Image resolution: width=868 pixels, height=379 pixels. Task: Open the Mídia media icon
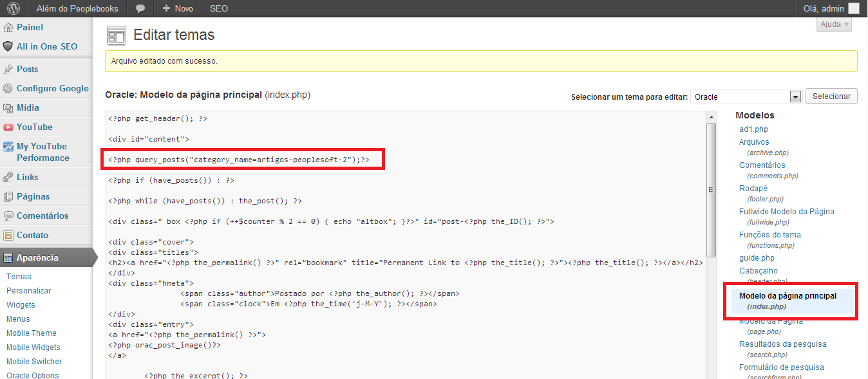[8, 108]
